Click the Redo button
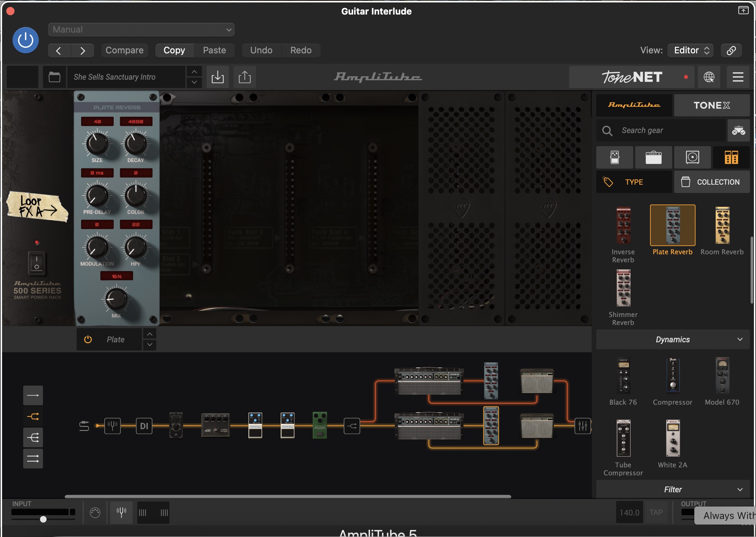This screenshot has width=756, height=537. click(301, 51)
